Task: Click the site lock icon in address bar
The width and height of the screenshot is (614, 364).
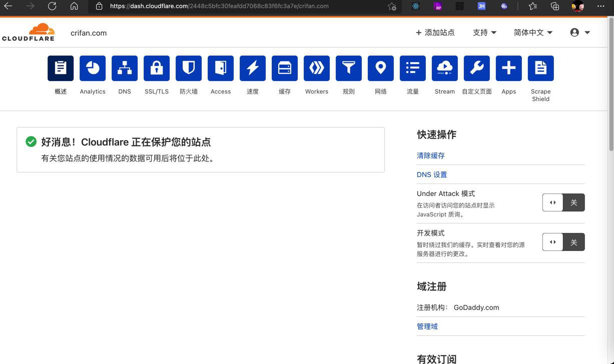Action: 99,6
